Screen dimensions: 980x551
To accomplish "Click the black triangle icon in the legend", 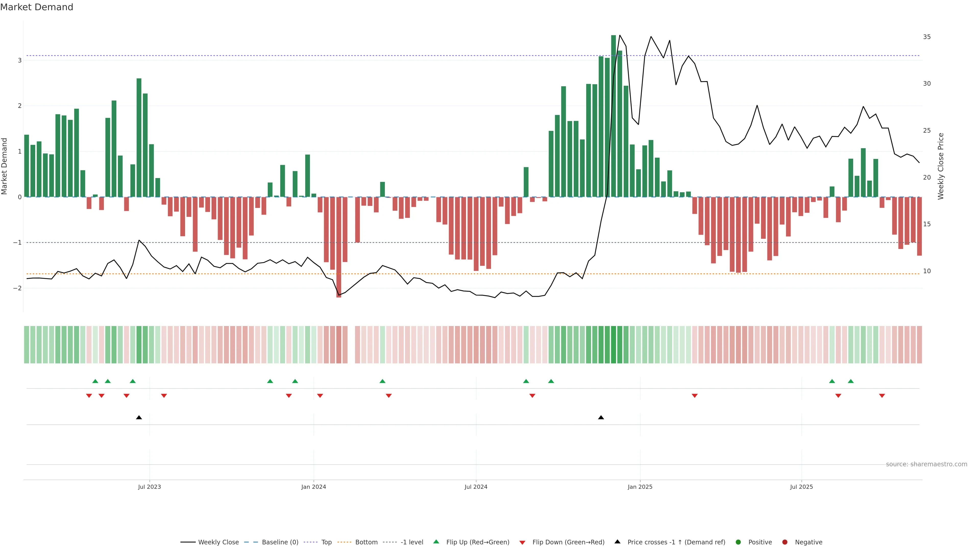I will point(617,542).
